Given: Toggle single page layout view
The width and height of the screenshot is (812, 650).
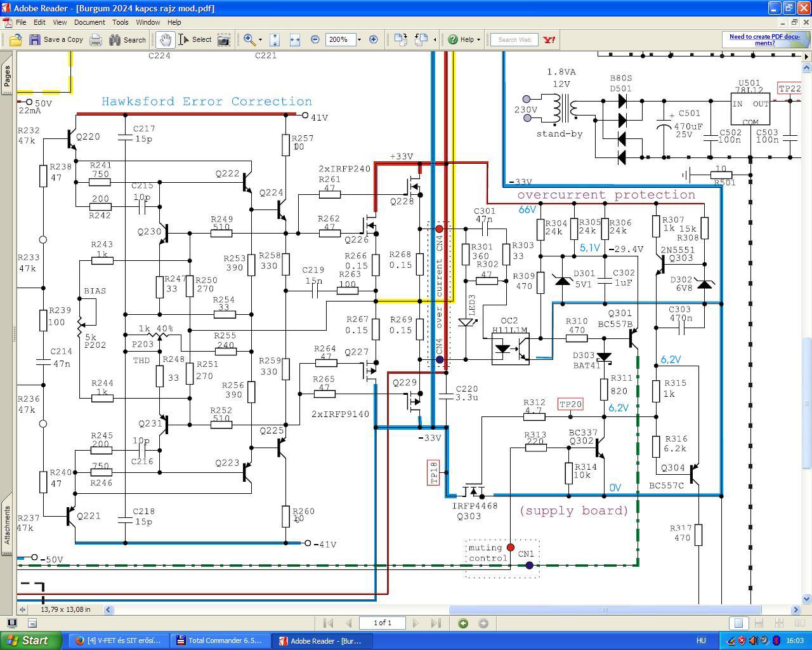Looking at the screenshot, I should [x=738, y=623].
